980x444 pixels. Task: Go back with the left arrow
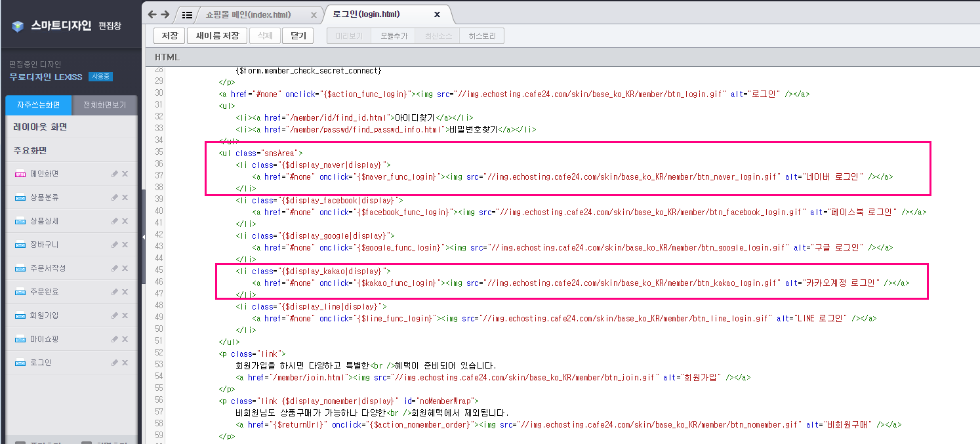coord(152,14)
